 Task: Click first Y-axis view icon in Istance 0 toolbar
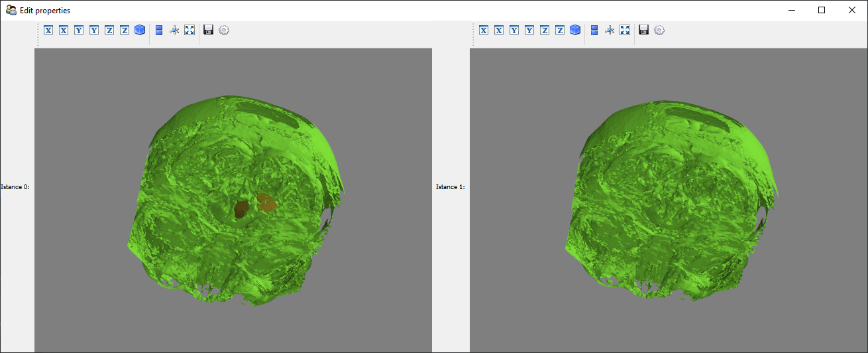79,30
